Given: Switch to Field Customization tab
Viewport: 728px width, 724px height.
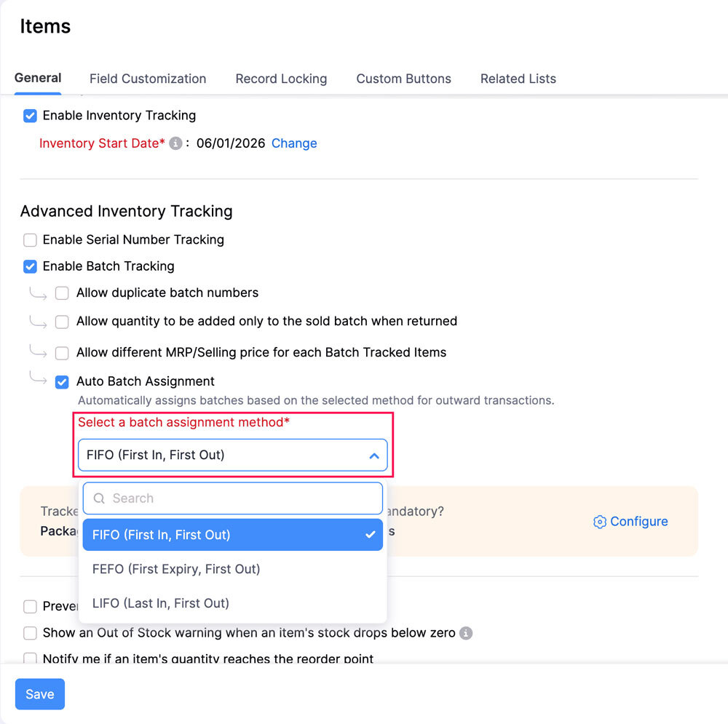Looking at the screenshot, I should (148, 79).
